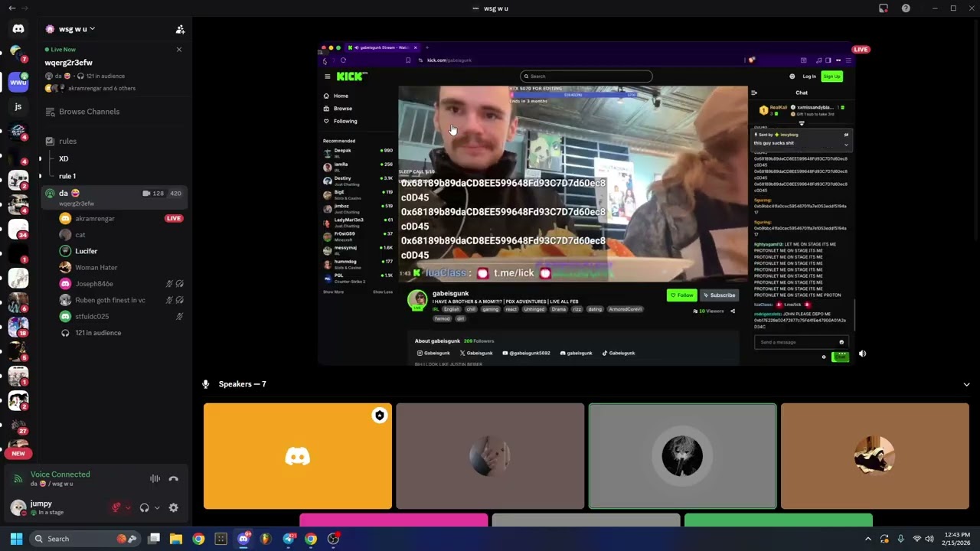Viewport: 980px width, 551px height.
Task: Open the Discord help question mark icon
Action: point(906,8)
